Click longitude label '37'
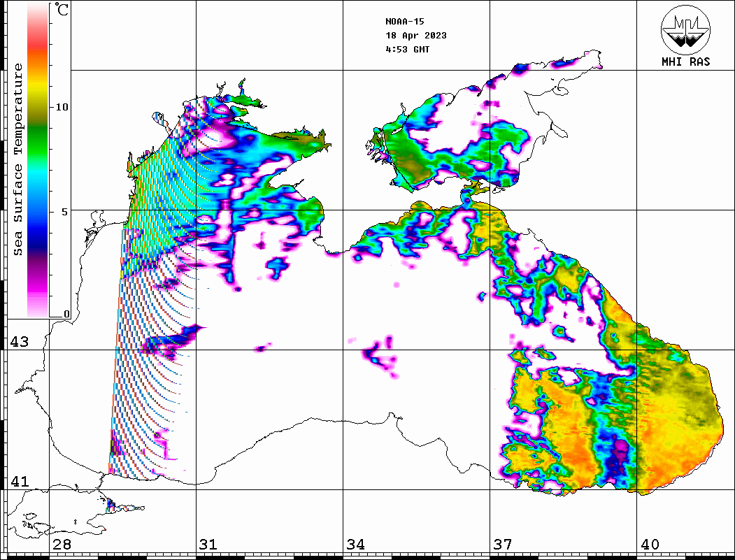 (503, 545)
